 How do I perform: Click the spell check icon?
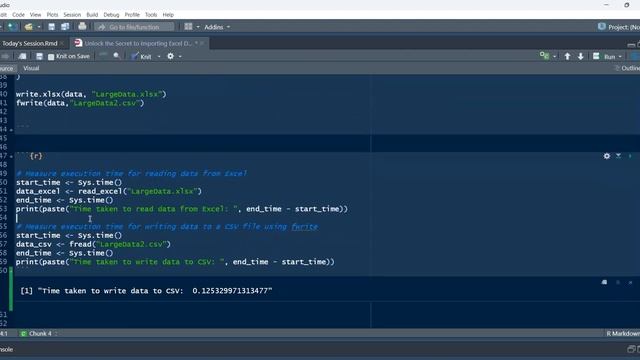pyautogui.click(x=103, y=56)
